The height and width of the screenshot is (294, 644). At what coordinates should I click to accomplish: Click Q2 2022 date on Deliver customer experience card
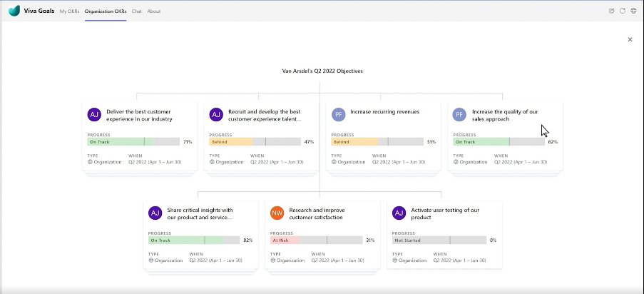pos(155,162)
